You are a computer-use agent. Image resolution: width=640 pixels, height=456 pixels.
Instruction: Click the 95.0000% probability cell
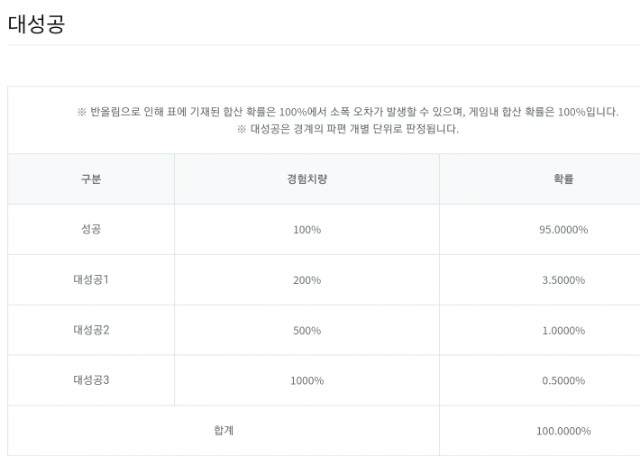(x=562, y=230)
